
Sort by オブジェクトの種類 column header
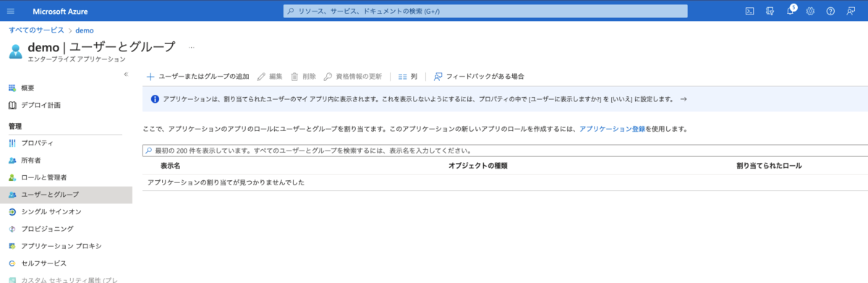click(478, 166)
